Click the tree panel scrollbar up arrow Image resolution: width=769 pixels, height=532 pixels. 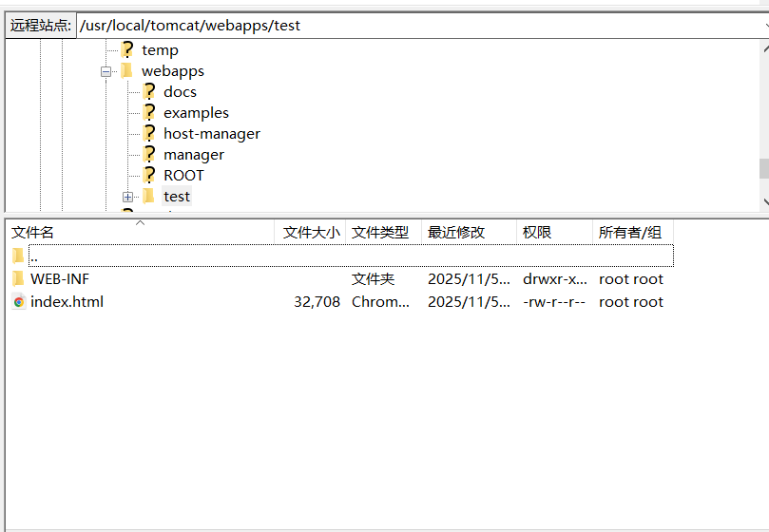coord(765,48)
